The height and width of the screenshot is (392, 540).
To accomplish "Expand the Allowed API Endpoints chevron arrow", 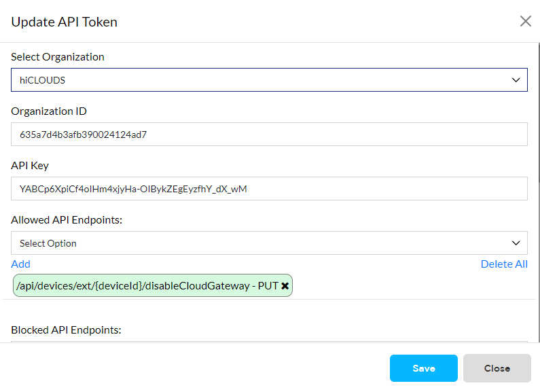I will click(516, 243).
